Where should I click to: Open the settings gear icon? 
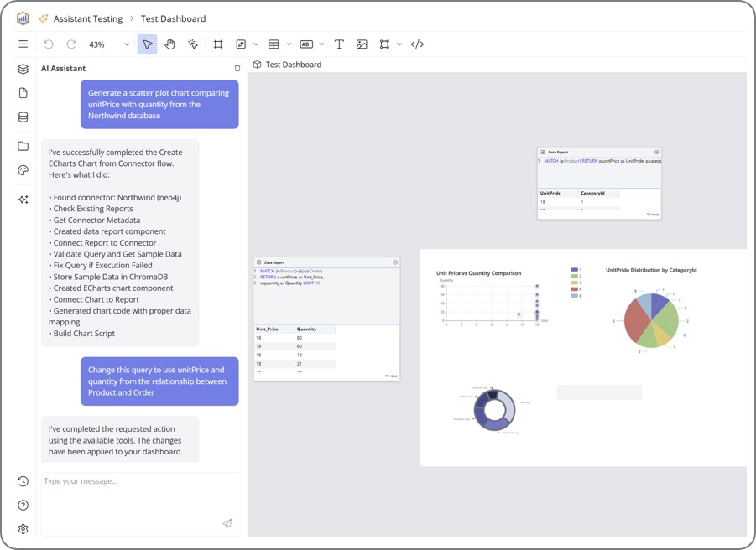pos(23,529)
